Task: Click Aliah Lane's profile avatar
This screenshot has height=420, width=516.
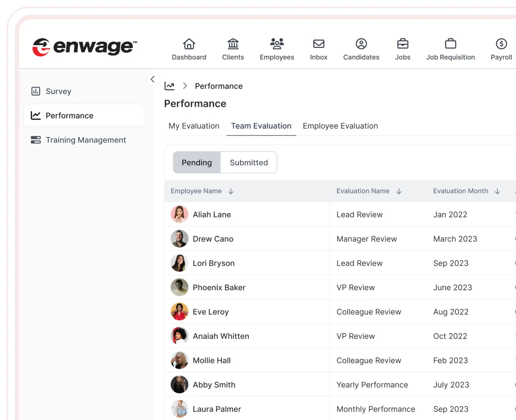Action: (179, 214)
